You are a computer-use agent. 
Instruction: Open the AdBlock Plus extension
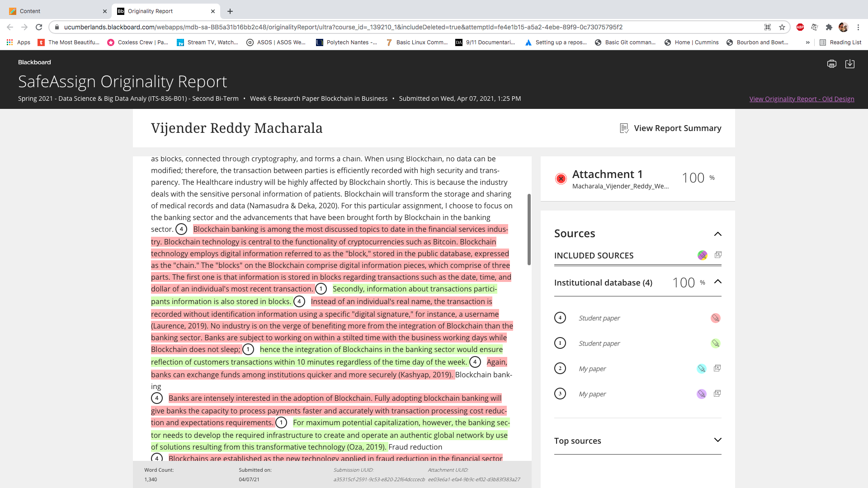800,27
